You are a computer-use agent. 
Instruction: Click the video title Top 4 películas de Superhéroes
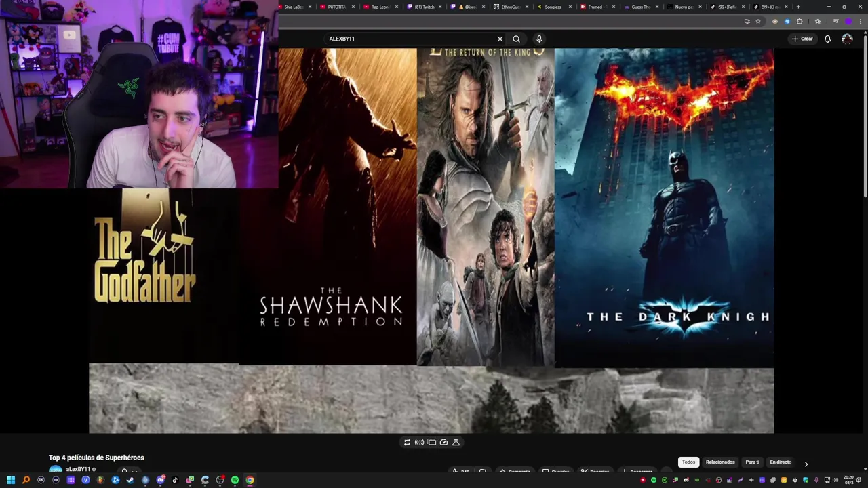tap(96, 457)
